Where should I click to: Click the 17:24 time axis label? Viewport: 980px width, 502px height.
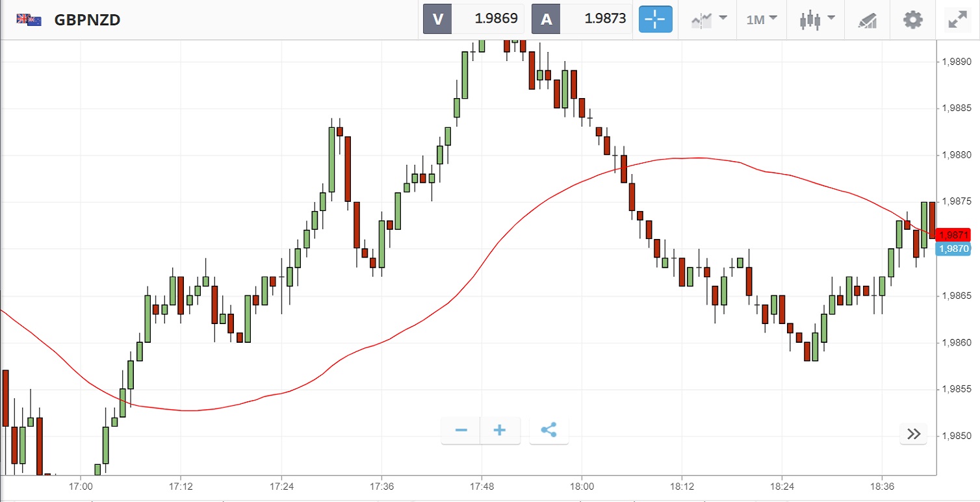[x=281, y=486]
